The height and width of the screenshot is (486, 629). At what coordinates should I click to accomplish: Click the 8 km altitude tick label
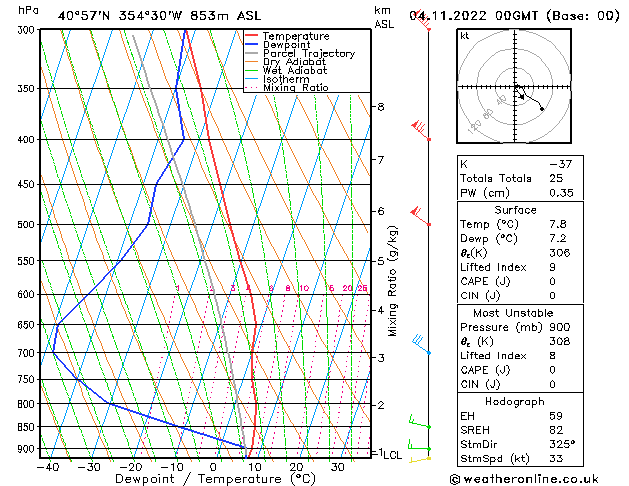point(381,107)
